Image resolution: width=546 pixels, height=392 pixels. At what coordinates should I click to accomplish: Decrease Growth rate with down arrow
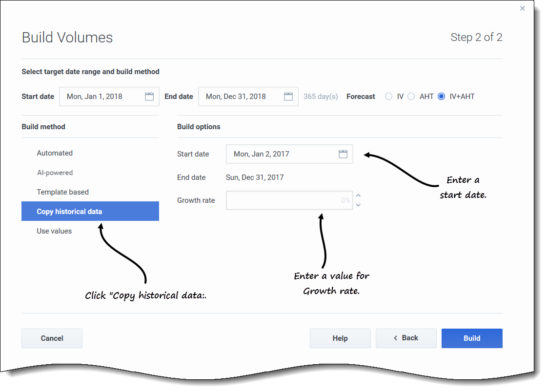coord(359,205)
